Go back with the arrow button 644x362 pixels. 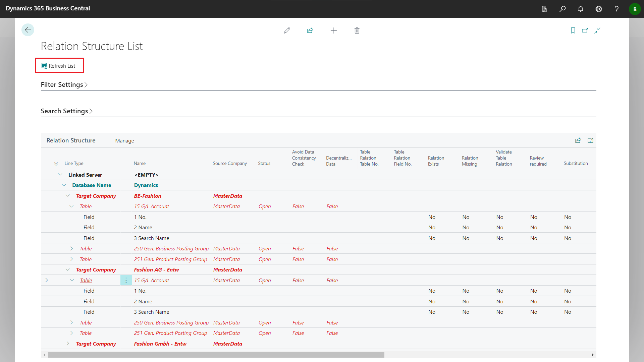pos(28,30)
